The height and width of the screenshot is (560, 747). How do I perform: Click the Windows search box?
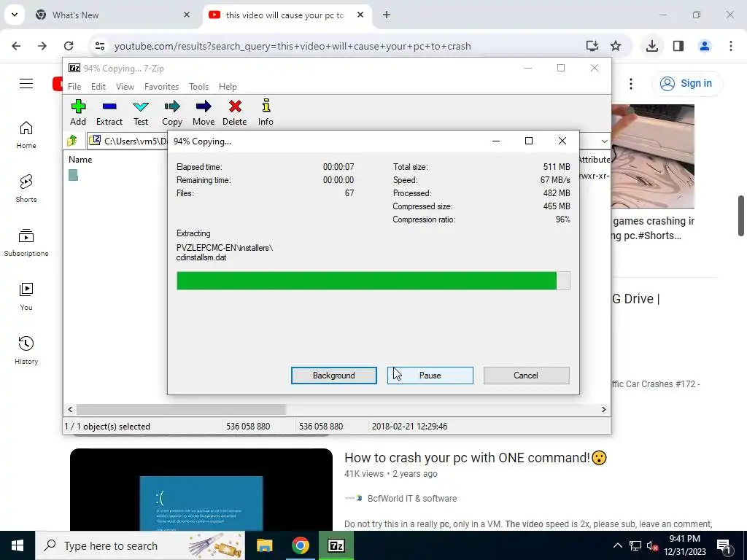coord(141,545)
